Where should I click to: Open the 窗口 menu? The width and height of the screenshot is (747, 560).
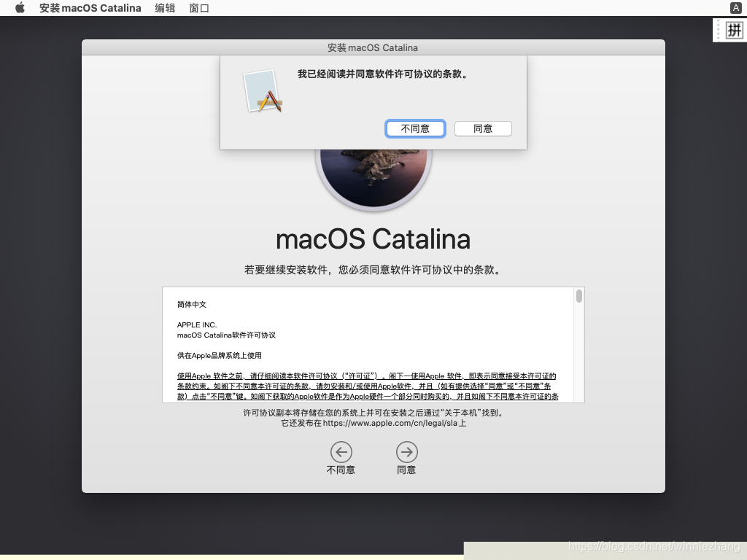pyautogui.click(x=199, y=8)
